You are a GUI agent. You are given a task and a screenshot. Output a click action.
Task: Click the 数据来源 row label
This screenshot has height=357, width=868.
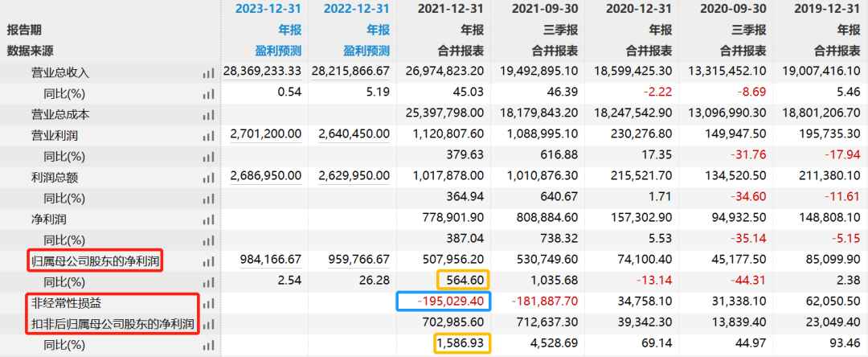pos(31,50)
